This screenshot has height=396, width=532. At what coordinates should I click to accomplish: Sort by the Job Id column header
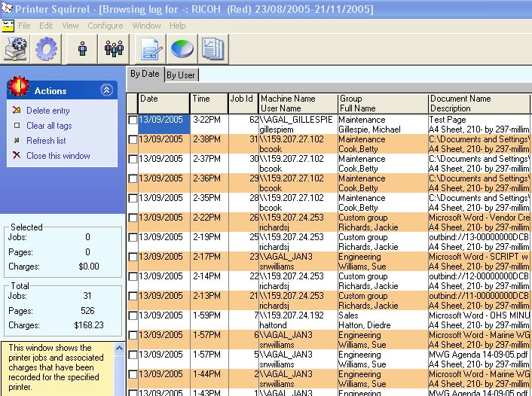pyautogui.click(x=243, y=103)
